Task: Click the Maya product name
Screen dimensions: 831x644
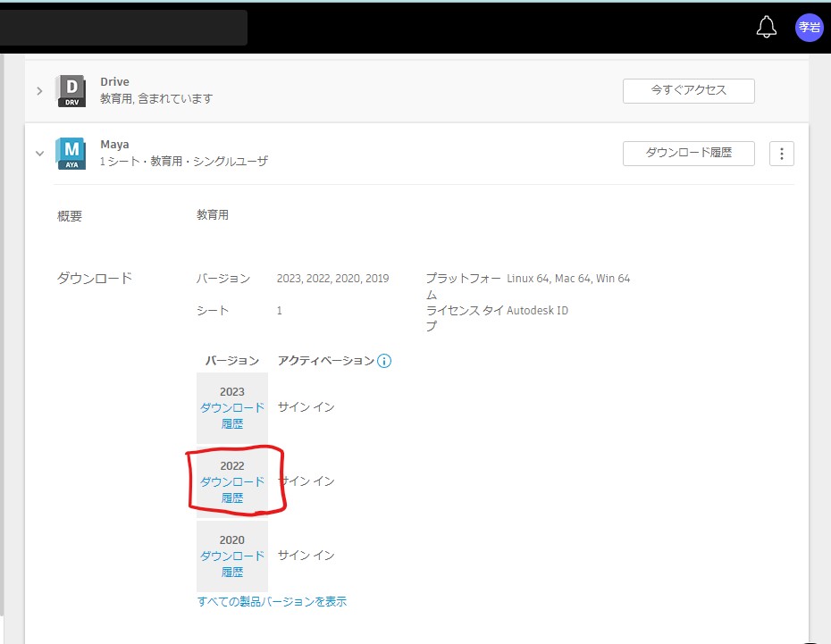Action: click(x=114, y=144)
